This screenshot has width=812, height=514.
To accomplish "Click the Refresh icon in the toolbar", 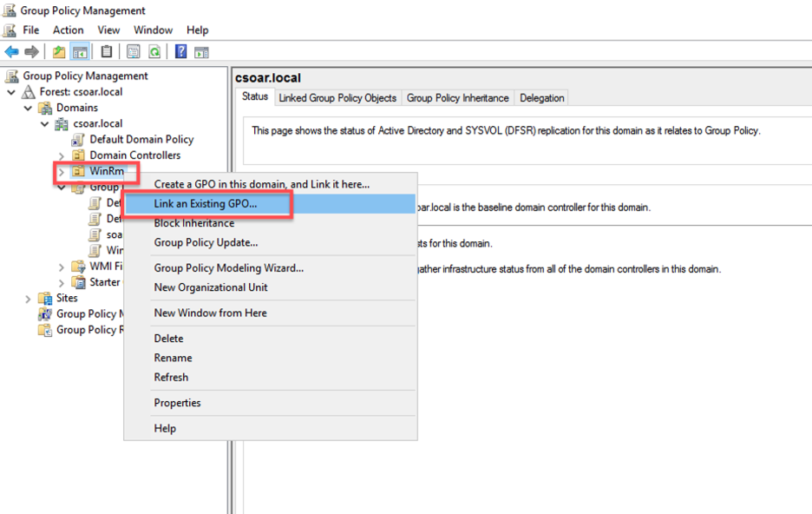I will [x=155, y=50].
